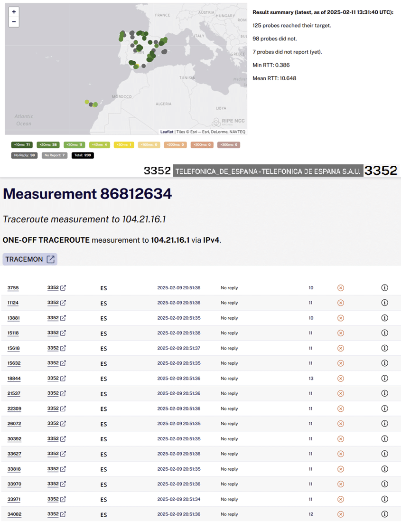The image size is (401, 532).
Task: Select the >300ms: 0 legend badge
Action: pyautogui.click(x=229, y=145)
